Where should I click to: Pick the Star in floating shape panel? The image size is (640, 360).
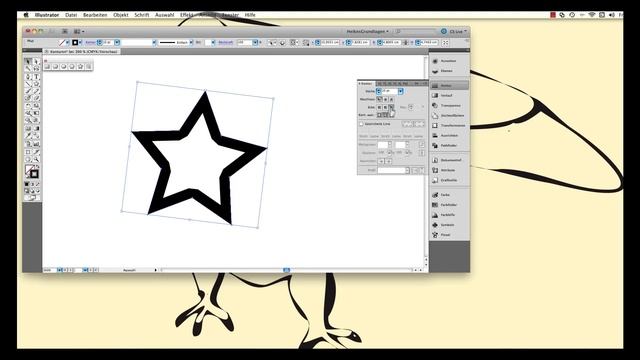80,67
